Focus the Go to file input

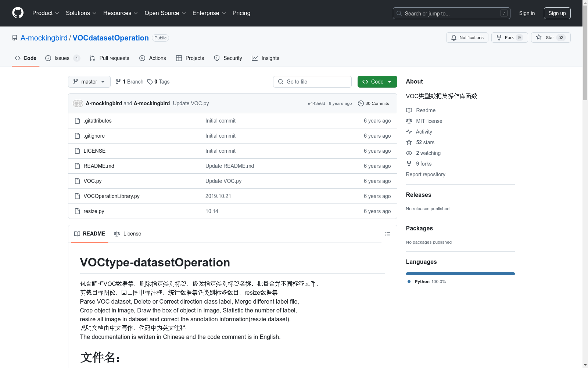point(312,82)
